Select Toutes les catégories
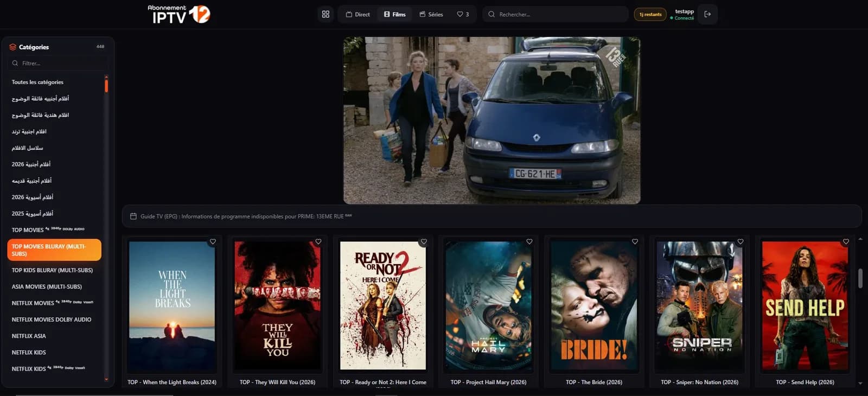The height and width of the screenshot is (396, 868). coord(54,82)
